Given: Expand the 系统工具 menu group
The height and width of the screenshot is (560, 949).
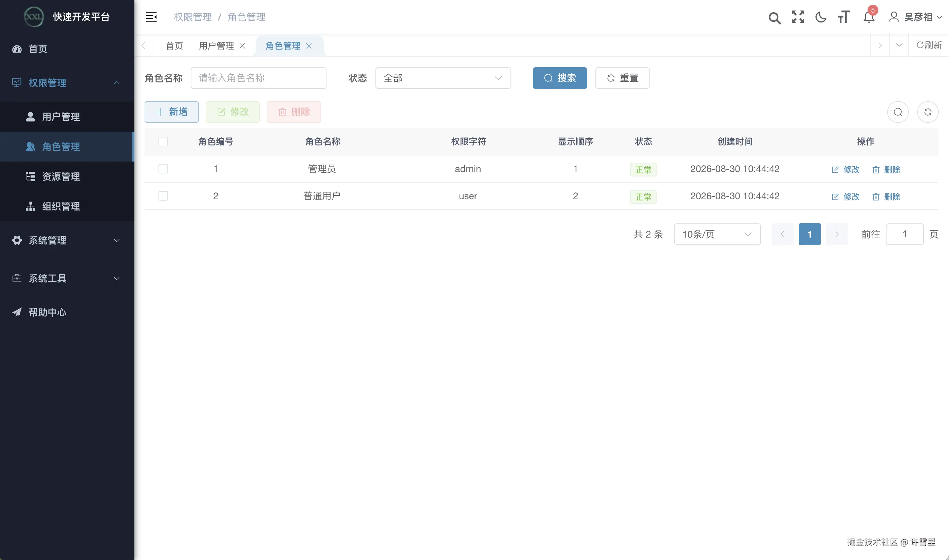Looking at the screenshot, I should click(67, 278).
